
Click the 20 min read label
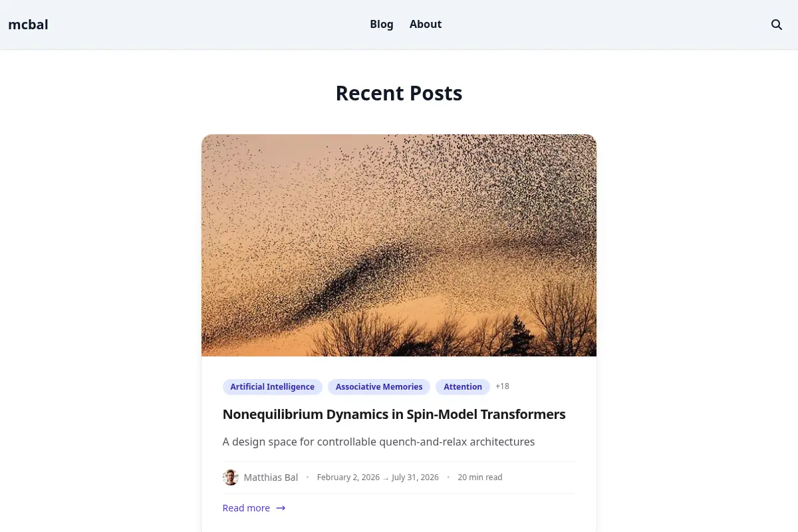point(480,477)
